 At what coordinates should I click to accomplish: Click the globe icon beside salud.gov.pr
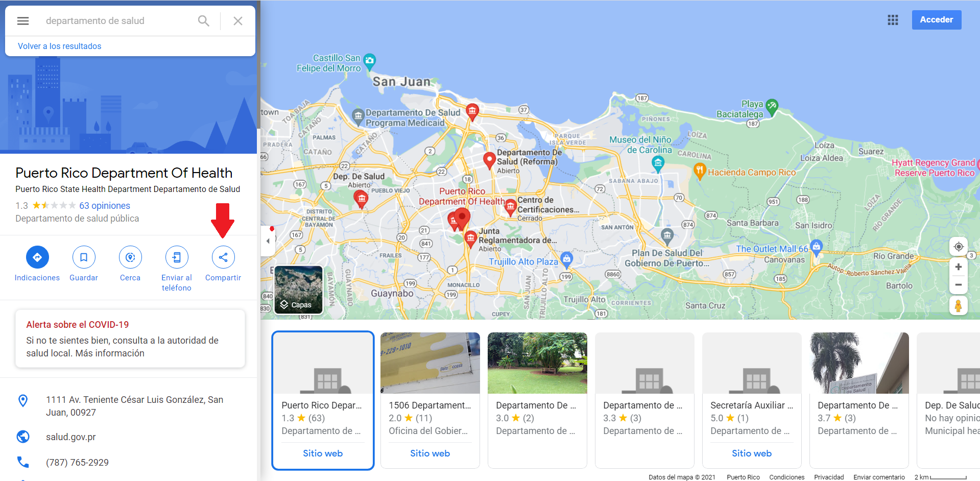23,437
